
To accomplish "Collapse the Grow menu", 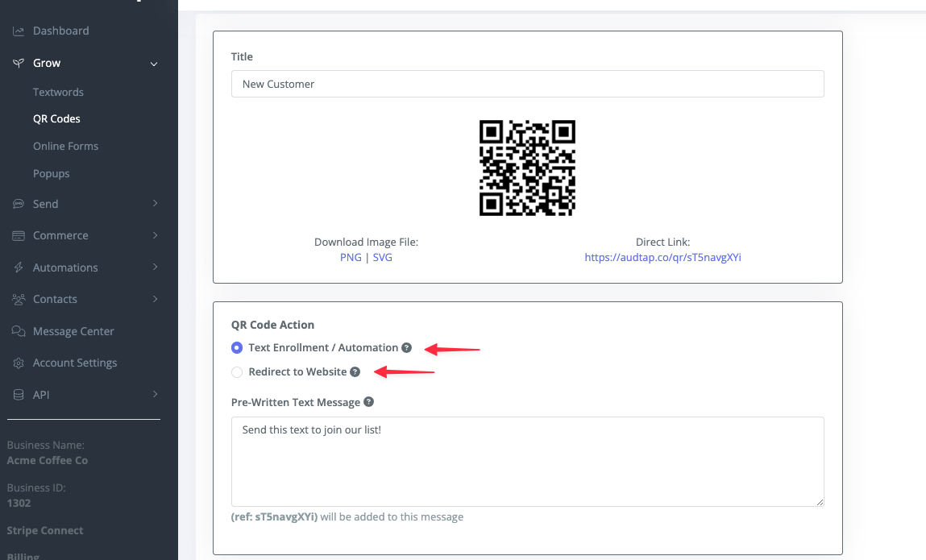I will click(x=46, y=63).
